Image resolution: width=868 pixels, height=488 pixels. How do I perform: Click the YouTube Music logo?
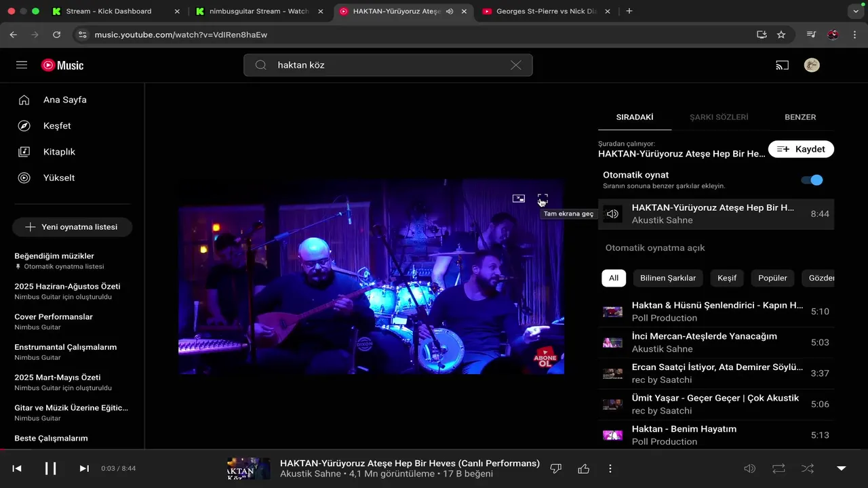(62, 65)
